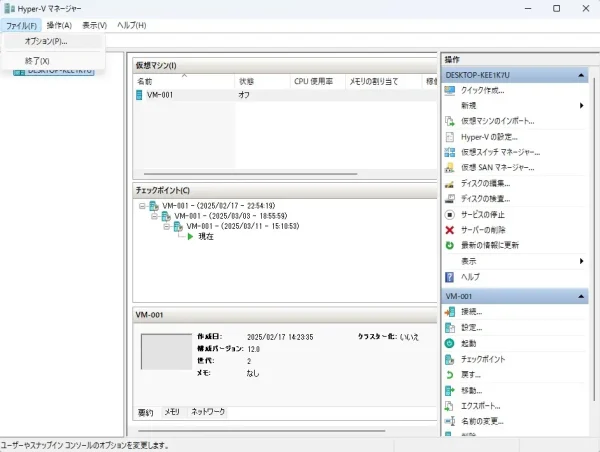Open the 表示(V) menu
Image resolution: width=600 pixels, height=452 pixels.
click(95, 26)
